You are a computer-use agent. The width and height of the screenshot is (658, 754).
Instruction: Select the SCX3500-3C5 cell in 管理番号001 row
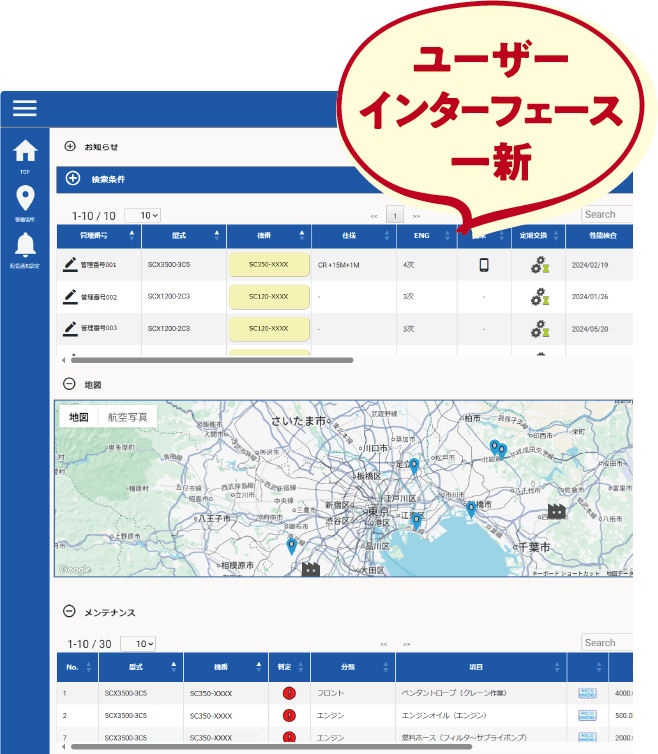tap(169, 264)
